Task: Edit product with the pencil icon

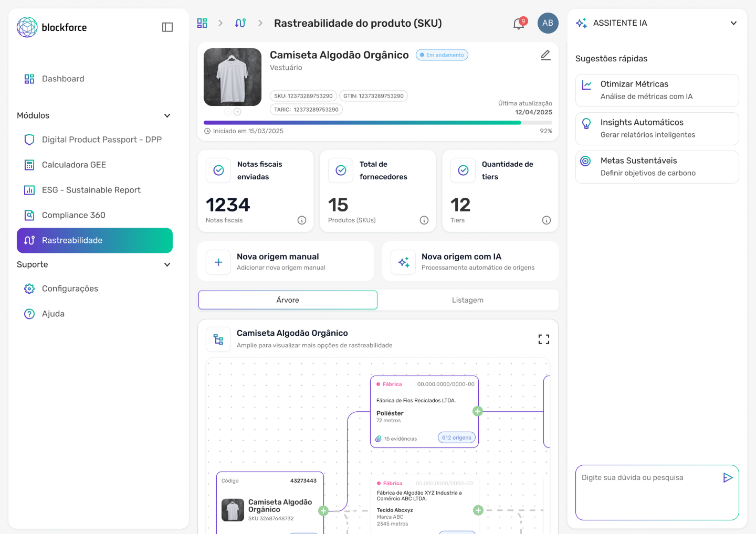Action: click(x=546, y=55)
